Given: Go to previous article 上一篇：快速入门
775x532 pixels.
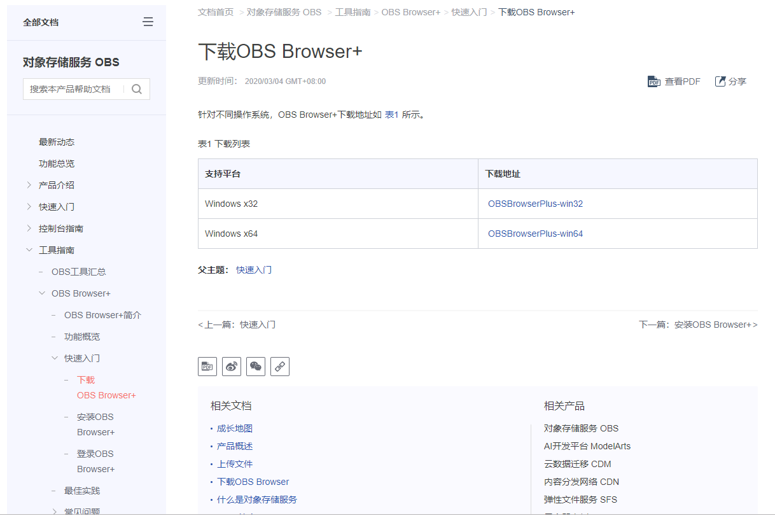Looking at the screenshot, I should click(237, 325).
